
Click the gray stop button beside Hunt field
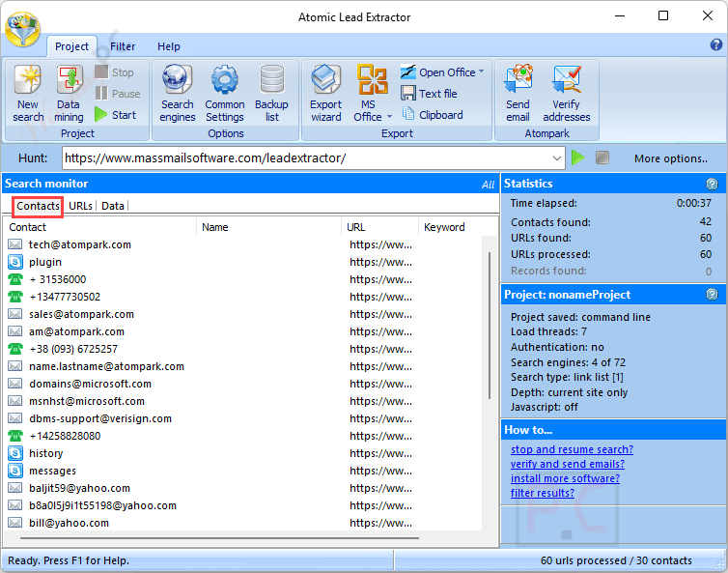point(602,158)
